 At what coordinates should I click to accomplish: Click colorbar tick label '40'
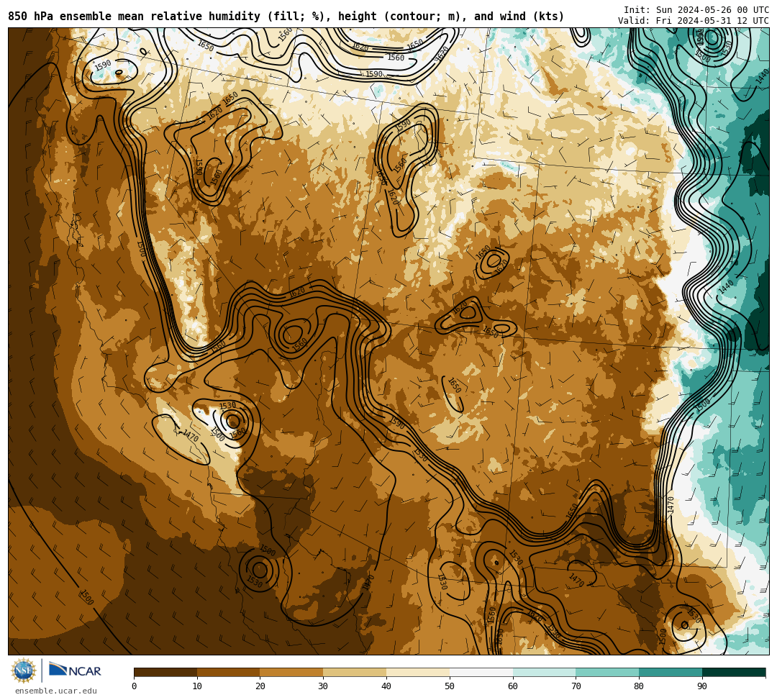pyautogui.click(x=386, y=686)
